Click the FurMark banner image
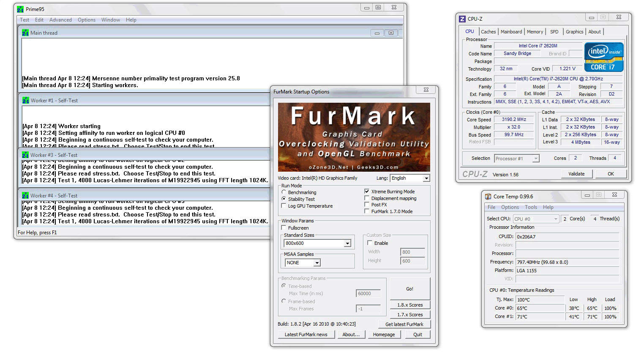This screenshot has width=644, height=359. (x=354, y=137)
